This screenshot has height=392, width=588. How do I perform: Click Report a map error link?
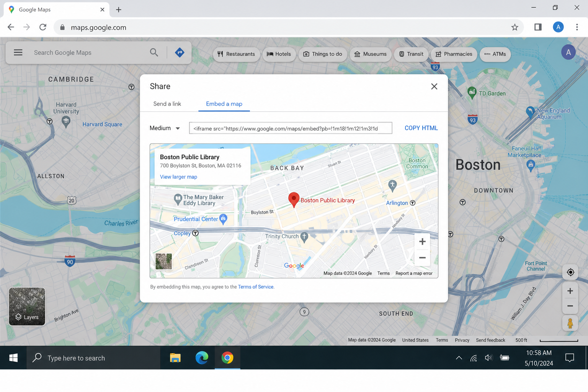pos(414,273)
